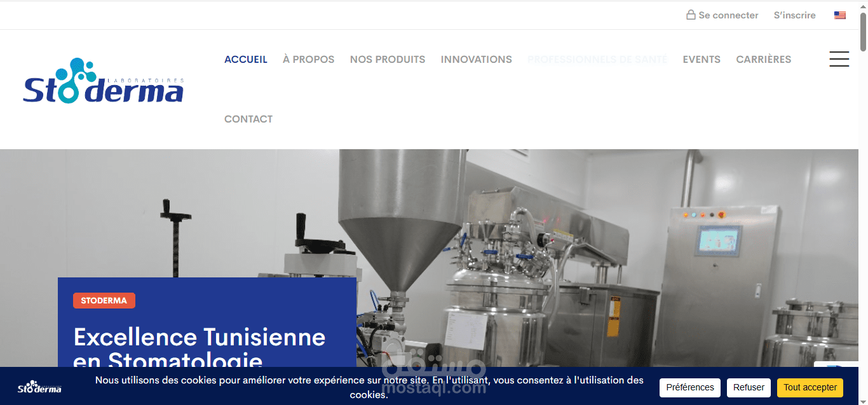
Task: Click the Refuser cookies button
Action: [x=749, y=387]
